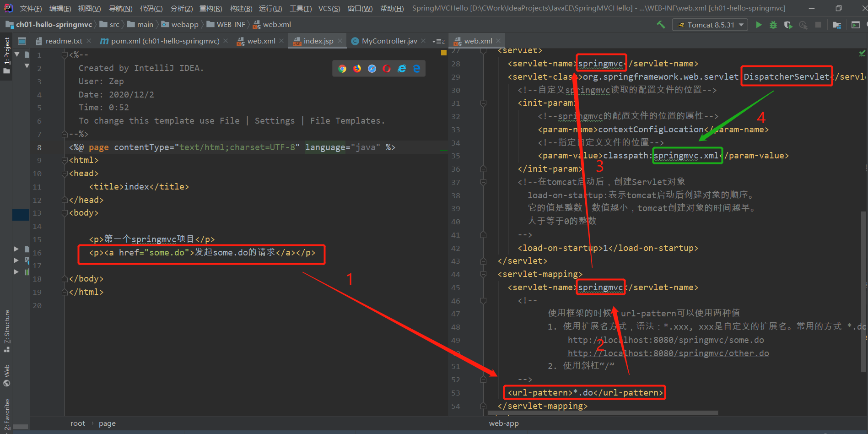
Task: Stop the running process with the square icon
Action: point(818,25)
